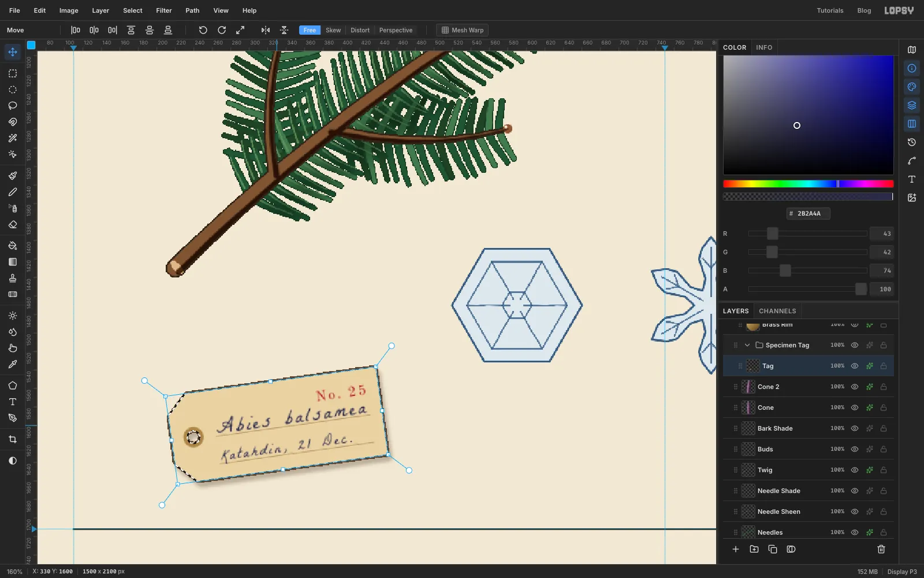Click the Align left edges icon

pyautogui.click(x=76, y=30)
